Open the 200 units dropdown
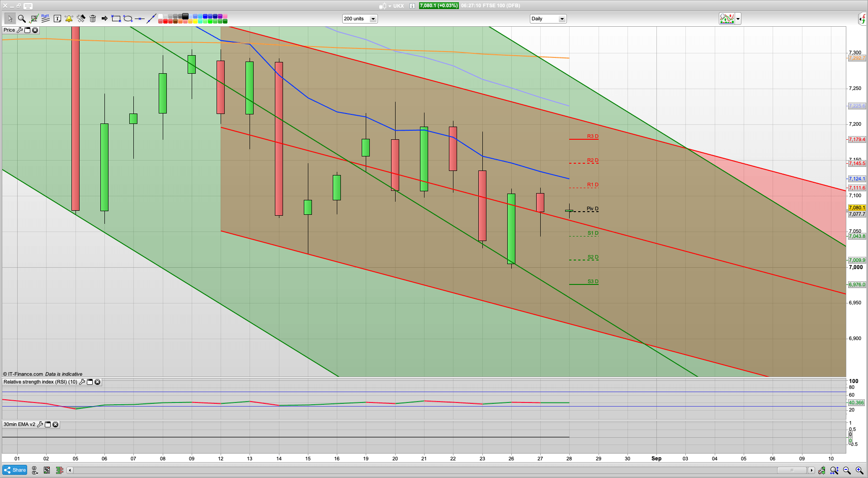 360,19
